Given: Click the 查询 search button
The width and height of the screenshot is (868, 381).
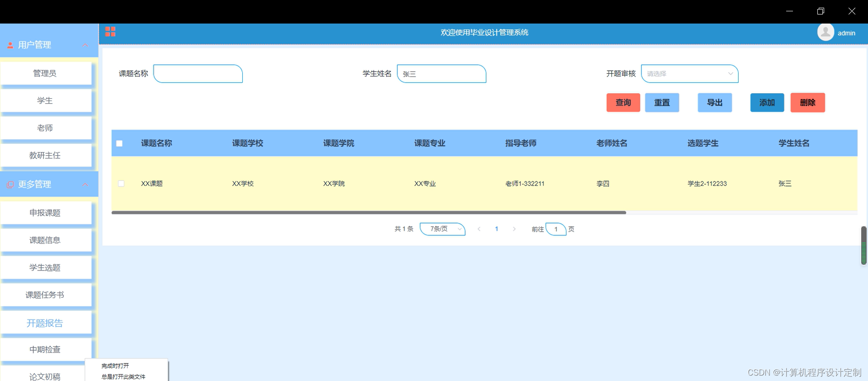Looking at the screenshot, I should click(623, 103).
